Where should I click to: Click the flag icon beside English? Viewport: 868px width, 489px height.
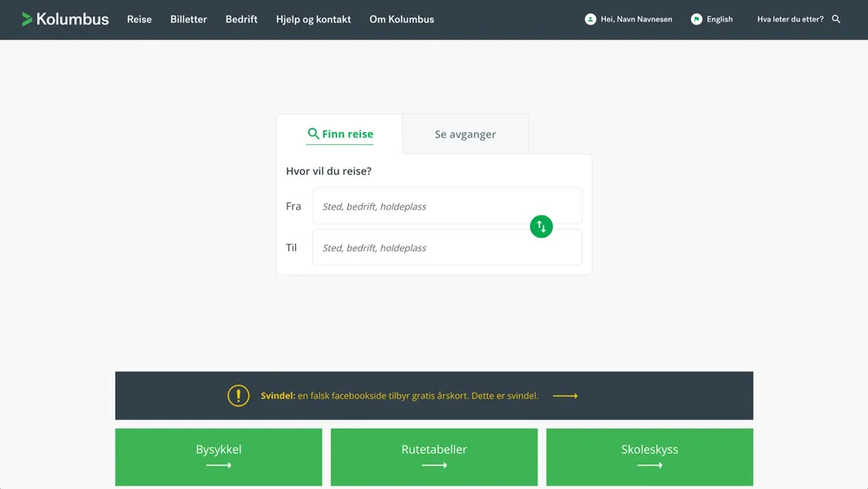pos(696,19)
